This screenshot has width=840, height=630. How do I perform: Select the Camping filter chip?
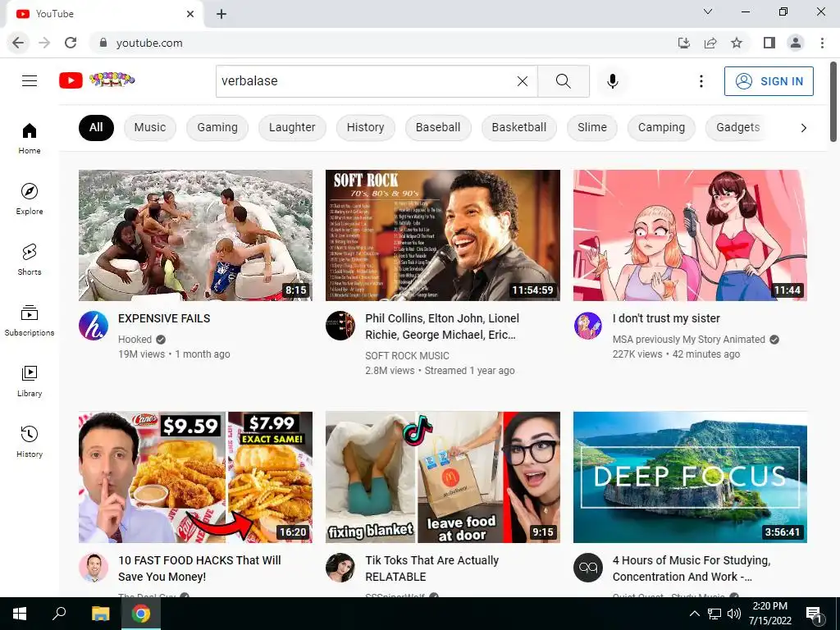point(661,127)
